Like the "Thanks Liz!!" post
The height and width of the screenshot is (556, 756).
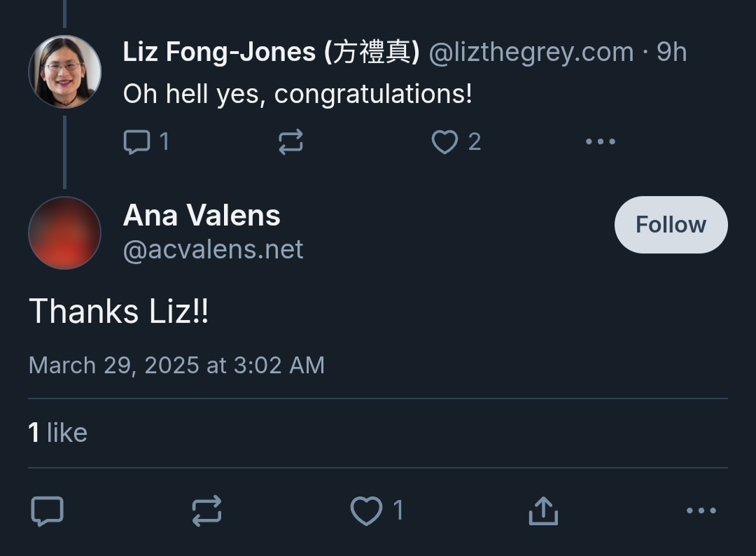[x=367, y=511]
